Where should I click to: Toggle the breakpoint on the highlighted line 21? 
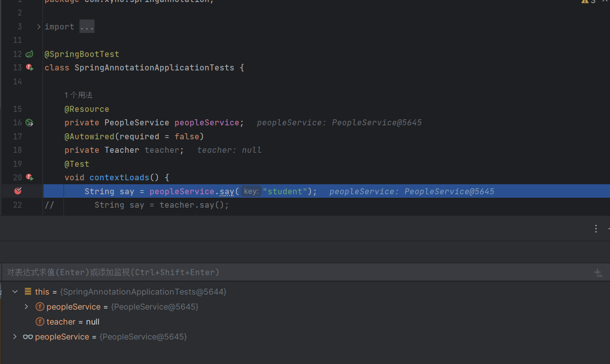click(18, 191)
